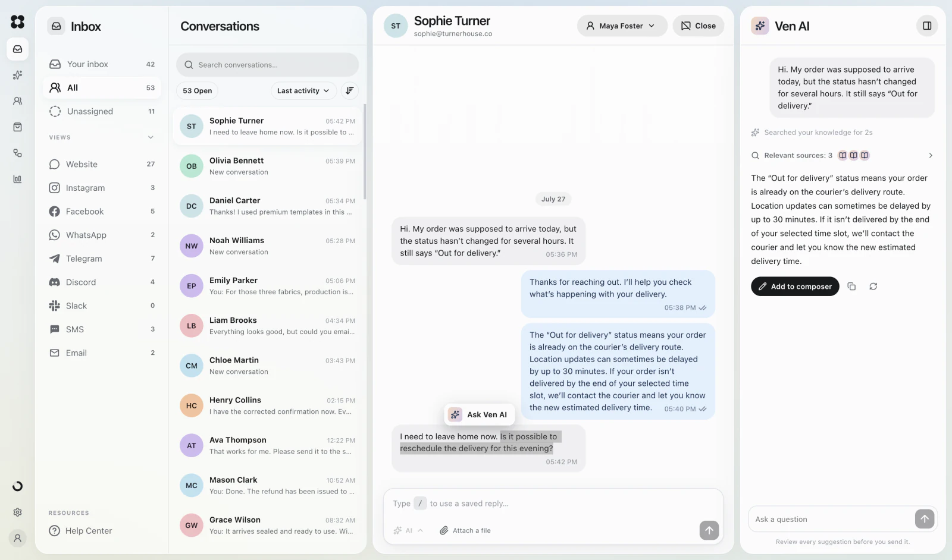Open the AI menu in the composer
This screenshot has height=560, width=952.
[x=409, y=531]
